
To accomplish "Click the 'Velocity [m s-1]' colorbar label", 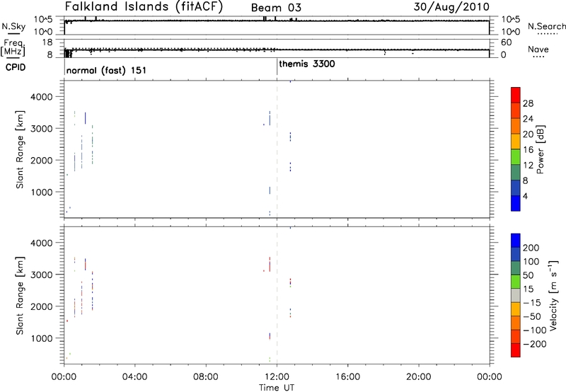I will coord(554,295).
